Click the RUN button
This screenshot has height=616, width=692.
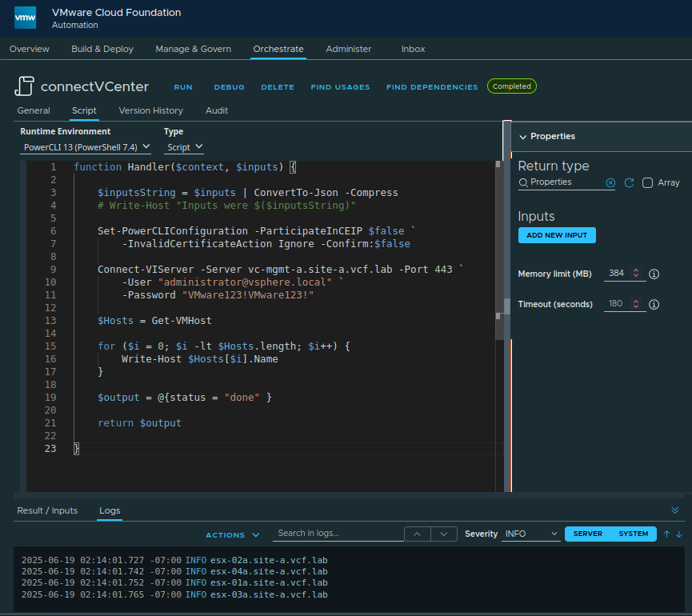[x=183, y=87]
